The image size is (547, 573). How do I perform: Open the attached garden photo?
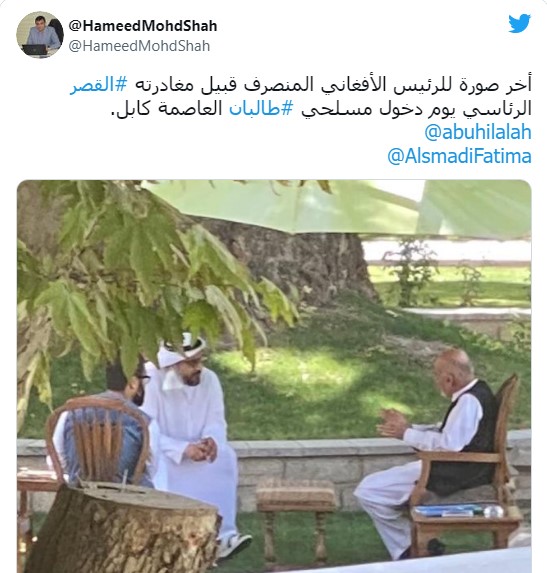click(274, 376)
